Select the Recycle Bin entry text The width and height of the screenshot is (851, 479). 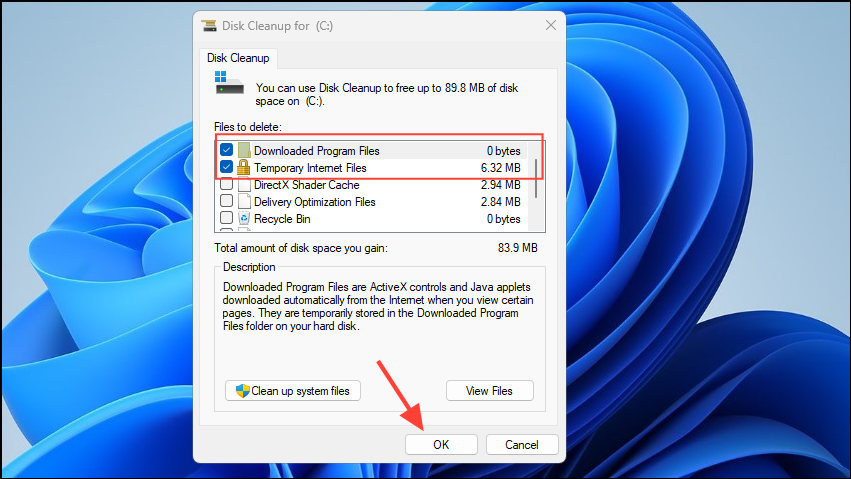tap(282, 219)
